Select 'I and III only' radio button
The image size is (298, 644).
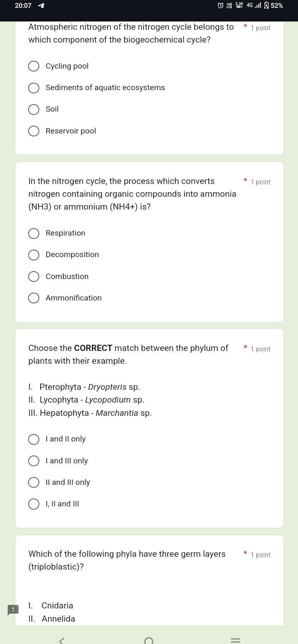click(x=34, y=461)
